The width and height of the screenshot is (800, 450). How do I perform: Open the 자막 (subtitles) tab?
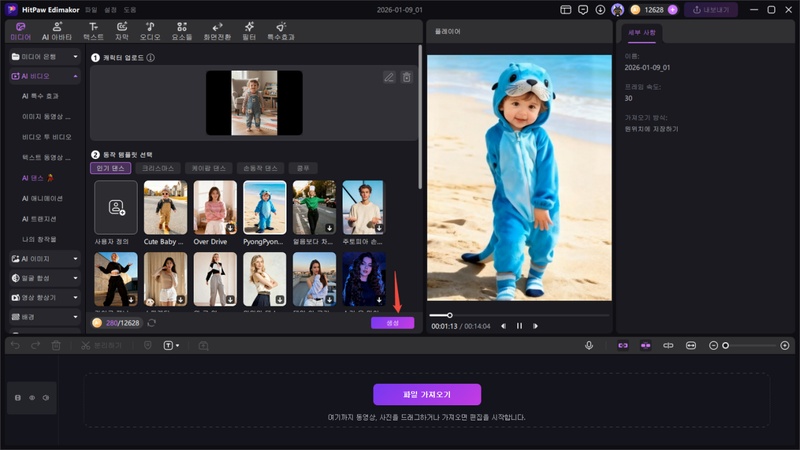[x=122, y=31]
